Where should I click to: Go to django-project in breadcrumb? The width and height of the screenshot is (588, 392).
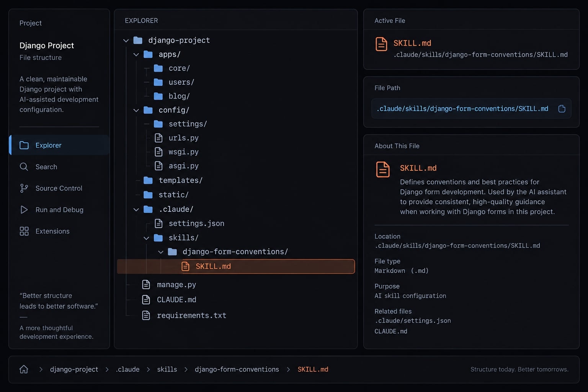tap(74, 369)
